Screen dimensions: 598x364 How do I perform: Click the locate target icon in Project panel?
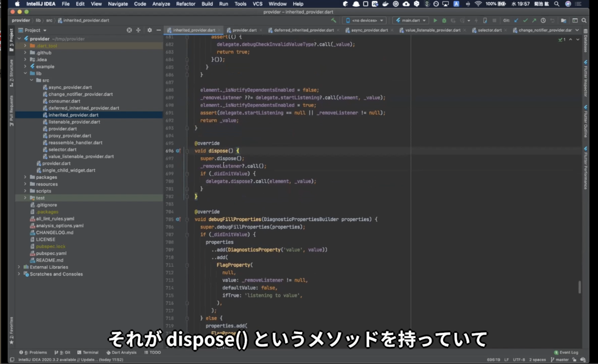tap(130, 30)
